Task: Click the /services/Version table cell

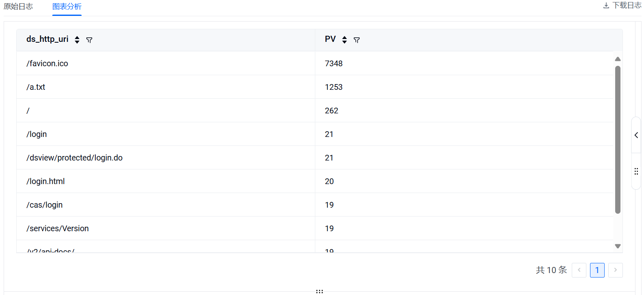Action: tap(58, 228)
